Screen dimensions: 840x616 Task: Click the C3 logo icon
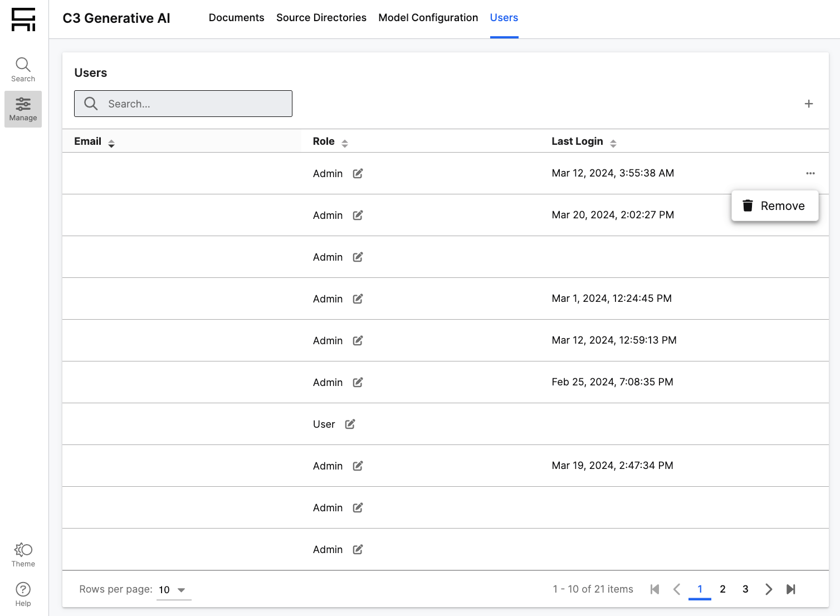23,19
